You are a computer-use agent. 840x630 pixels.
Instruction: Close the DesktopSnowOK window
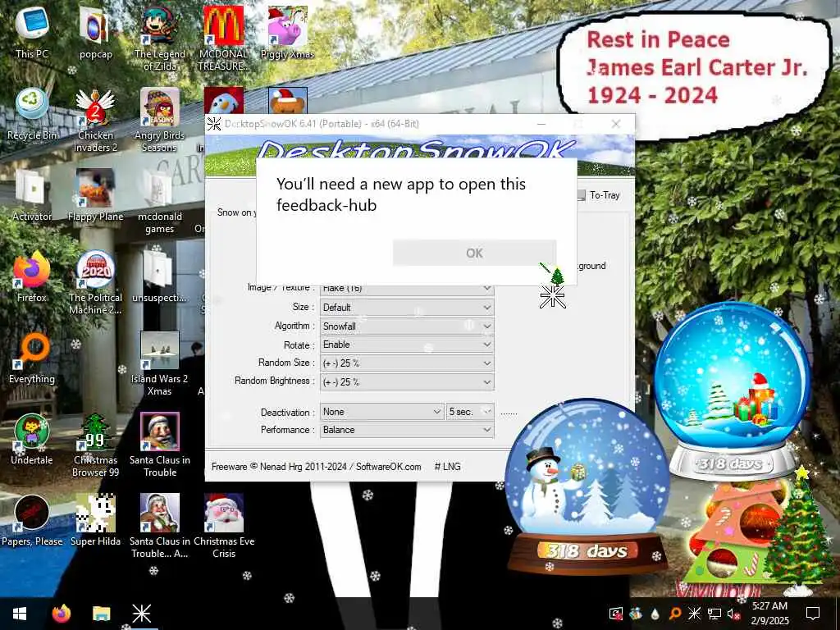616,124
